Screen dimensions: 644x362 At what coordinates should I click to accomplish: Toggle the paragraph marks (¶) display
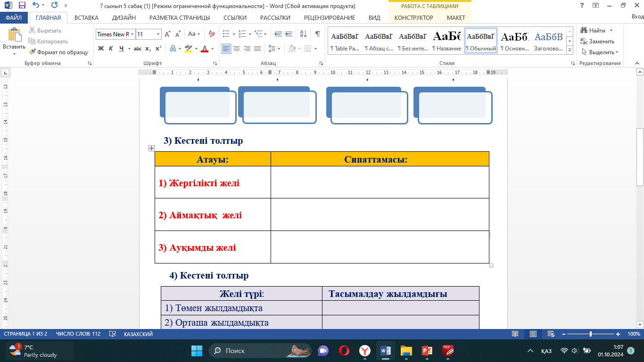318,34
